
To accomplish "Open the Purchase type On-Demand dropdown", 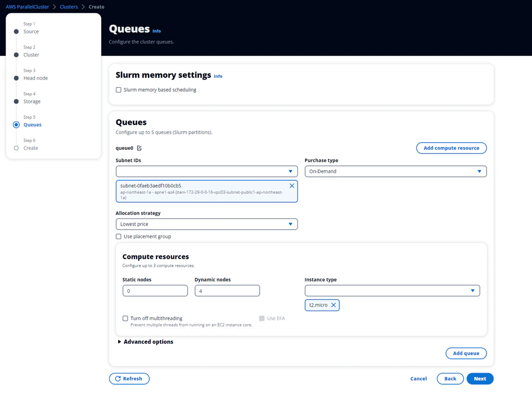I will coord(395,171).
